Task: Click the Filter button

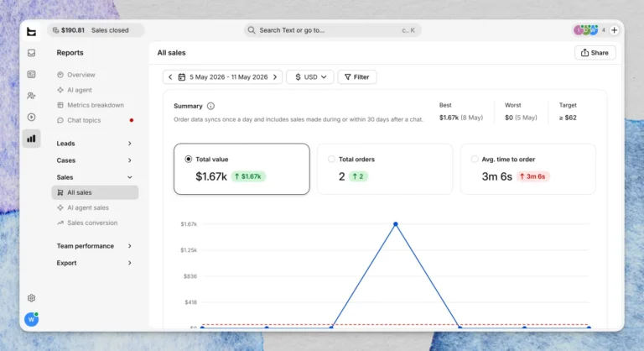Action: (x=357, y=77)
